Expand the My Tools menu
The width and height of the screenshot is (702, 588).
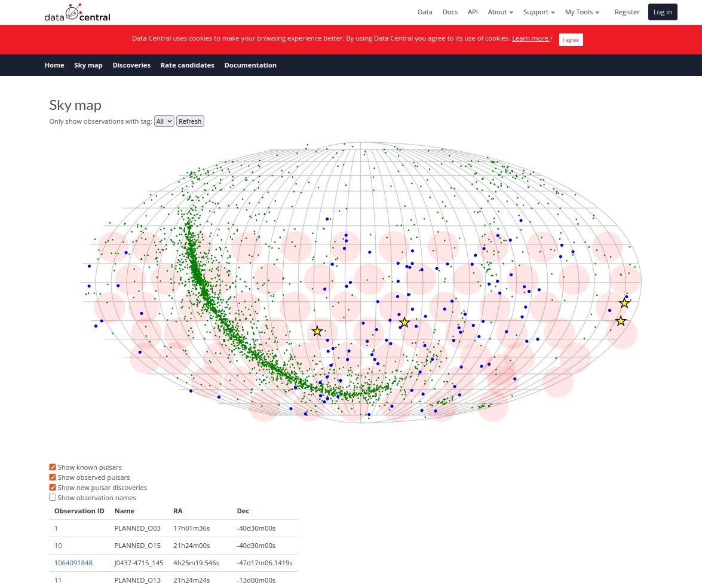581,12
